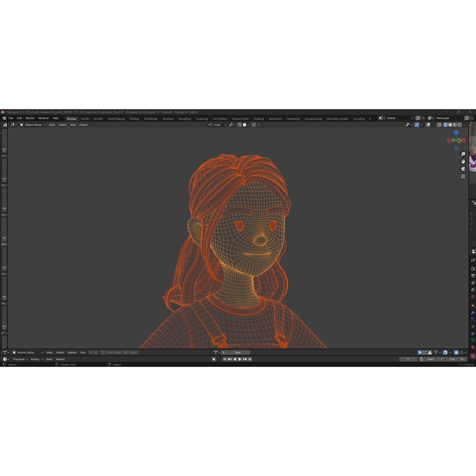The image size is (476, 476).
Task: Toggle camera view using the camera icon
Action: [463, 169]
